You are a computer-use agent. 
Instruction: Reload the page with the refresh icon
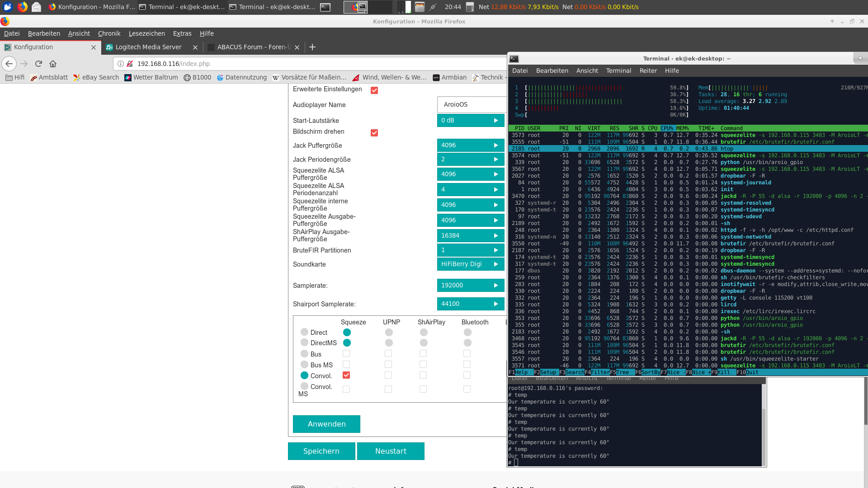38,64
